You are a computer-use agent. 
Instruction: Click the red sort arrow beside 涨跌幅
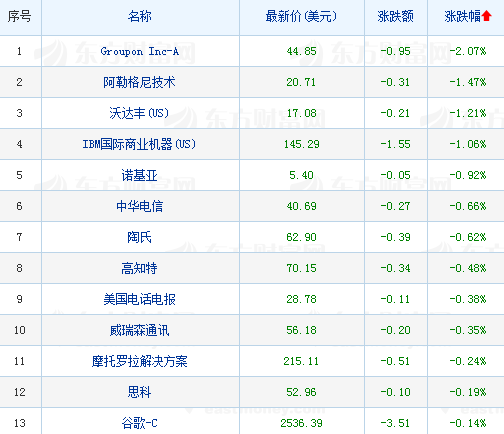tap(487, 16)
